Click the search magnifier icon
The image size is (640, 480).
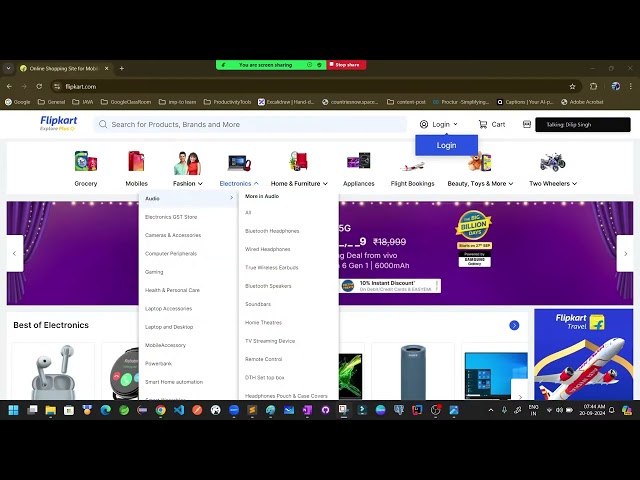(103, 124)
